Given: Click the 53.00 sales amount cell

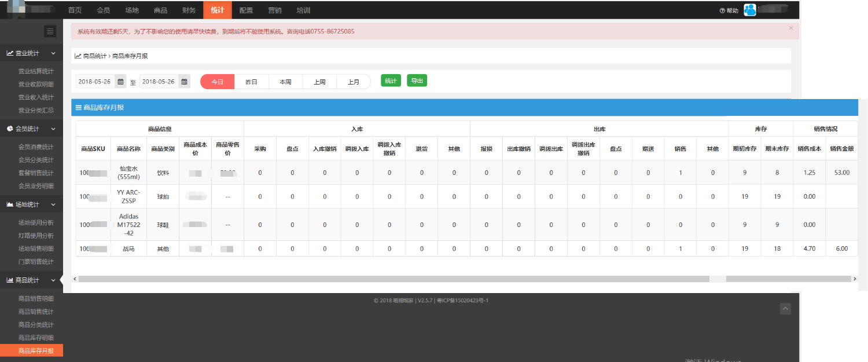Looking at the screenshot, I should 842,173.
